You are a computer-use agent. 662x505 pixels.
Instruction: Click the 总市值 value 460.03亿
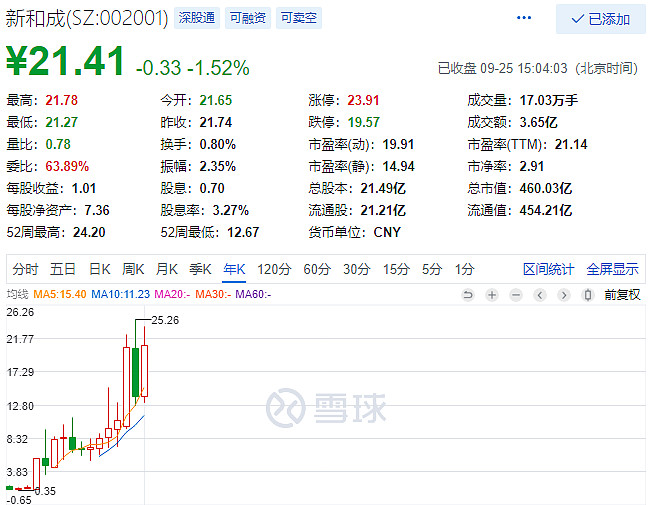tap(545, 188)
